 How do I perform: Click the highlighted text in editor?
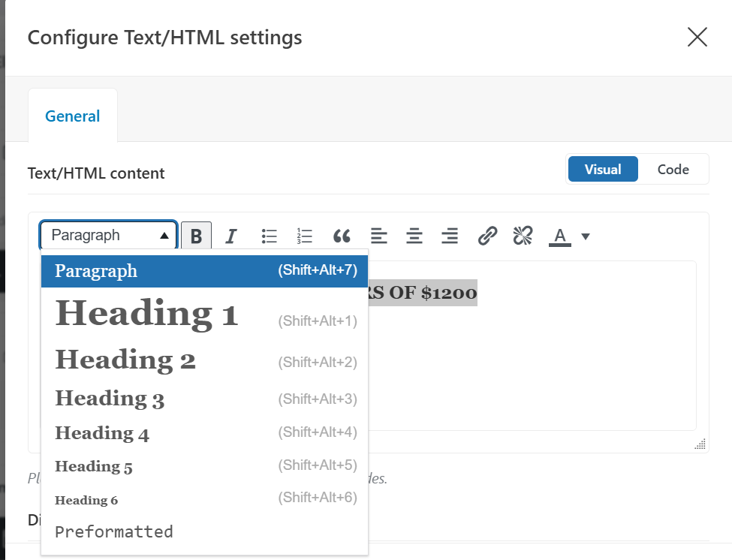point(423,293)
